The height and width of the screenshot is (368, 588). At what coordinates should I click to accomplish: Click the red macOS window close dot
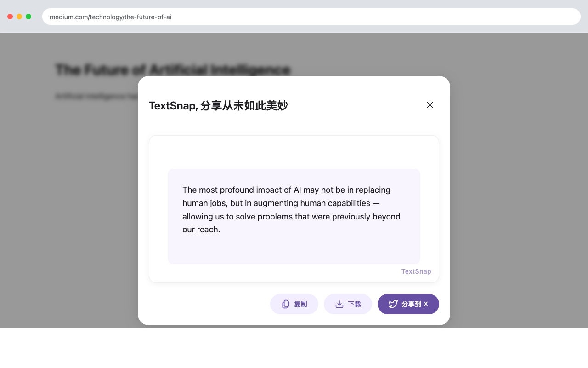click(10, 17)
